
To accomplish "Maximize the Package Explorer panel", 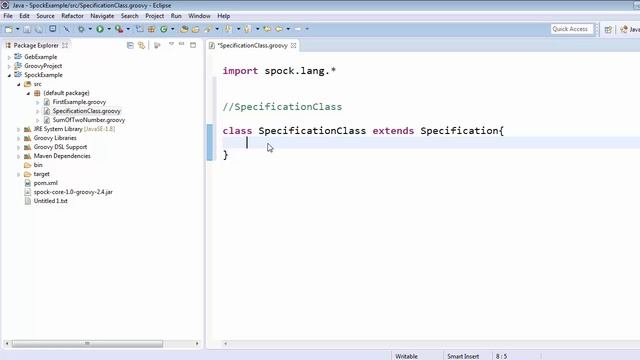I will click(193, 44).
